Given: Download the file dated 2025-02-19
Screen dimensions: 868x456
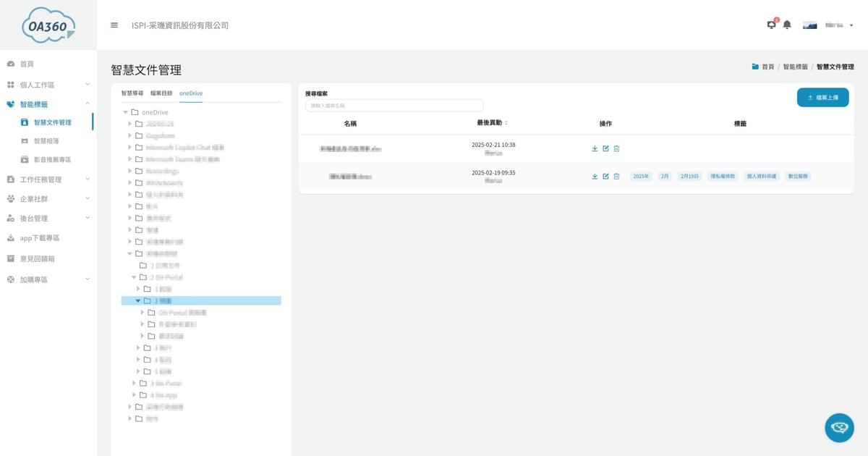Looking at the screenshot, I should (595, 176).
